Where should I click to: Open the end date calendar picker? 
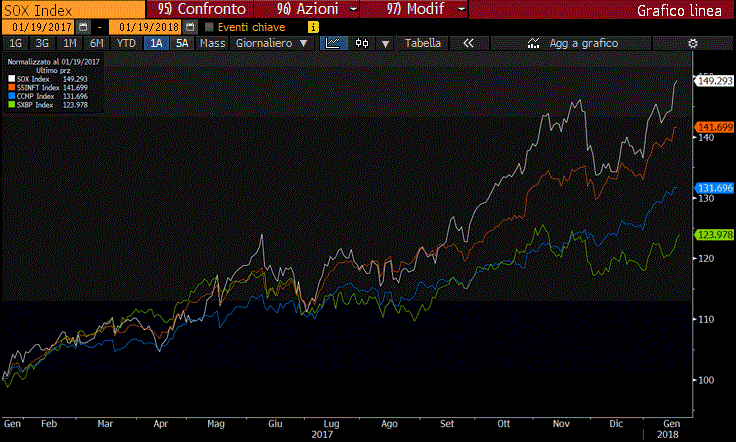point(190,27)
